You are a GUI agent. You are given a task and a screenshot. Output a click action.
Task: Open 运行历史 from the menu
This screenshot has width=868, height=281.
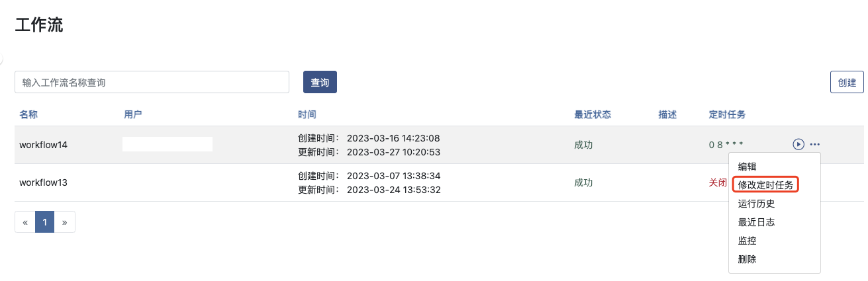756,204
